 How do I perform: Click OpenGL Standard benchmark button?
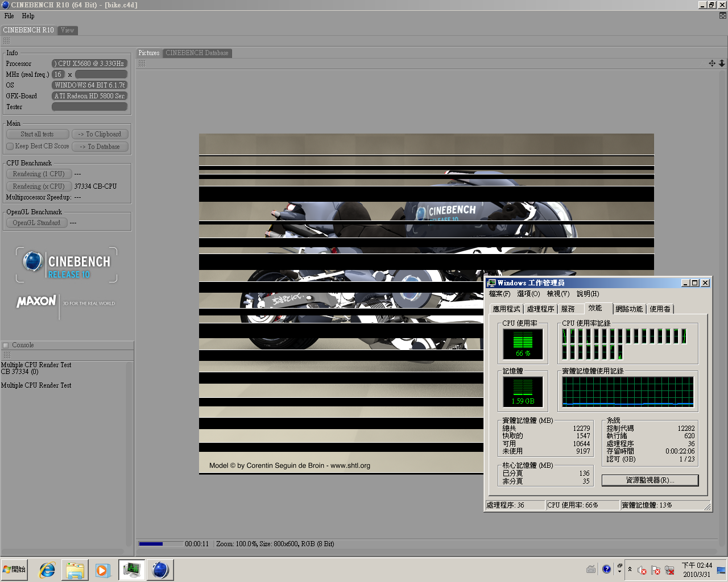coord(36,223)
